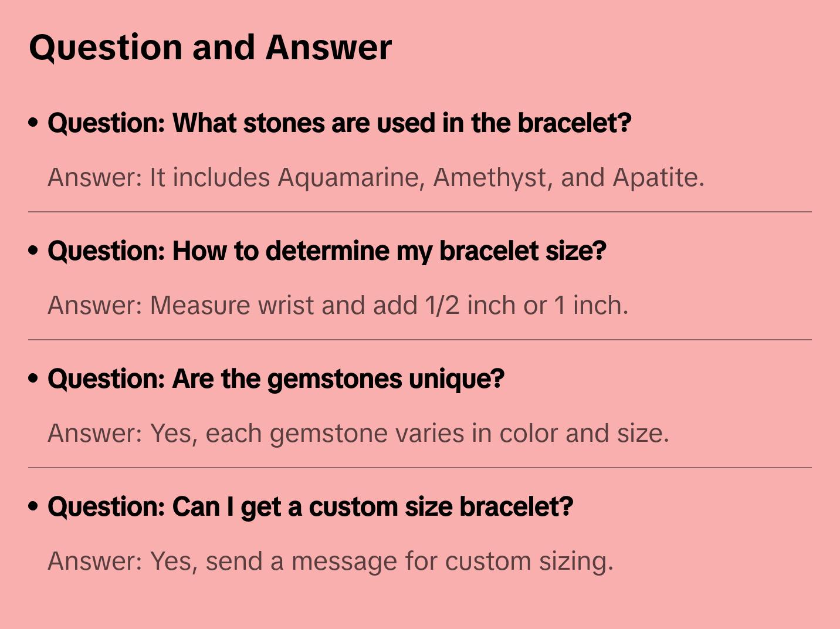Click the divider line below the wrist measurement answer
Screen dimensions: 840x629
pos(420,340)
